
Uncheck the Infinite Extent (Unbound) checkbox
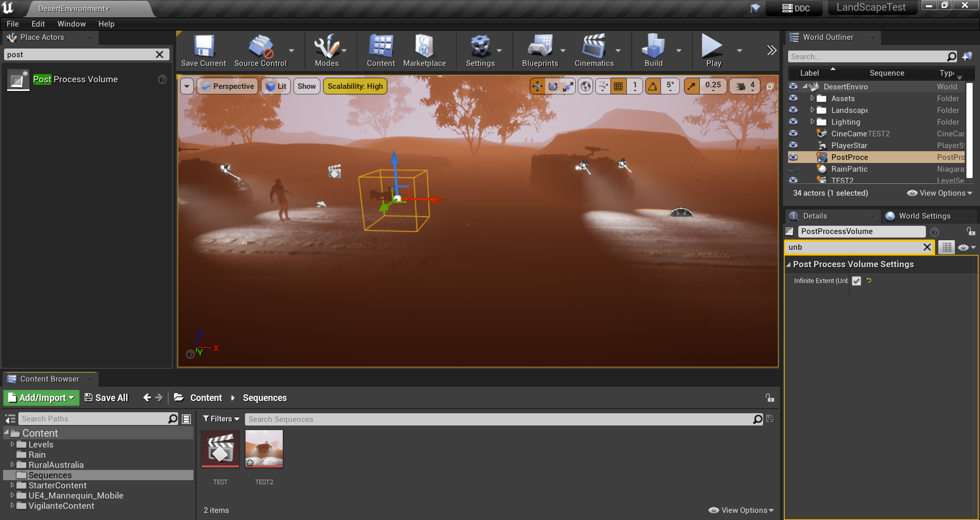pyautogui.click(x=856, y=281)
